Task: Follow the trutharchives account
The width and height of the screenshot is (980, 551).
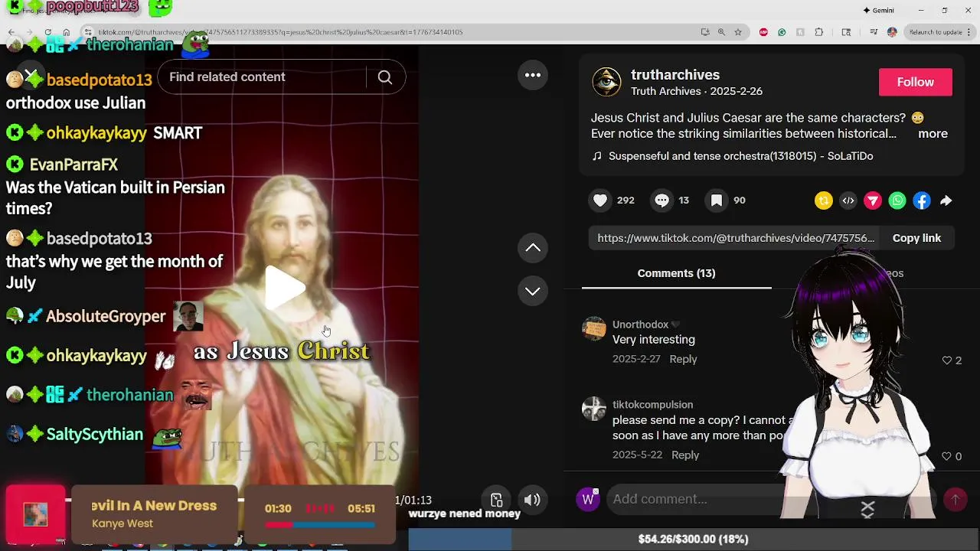Action: tap(915, 82)
